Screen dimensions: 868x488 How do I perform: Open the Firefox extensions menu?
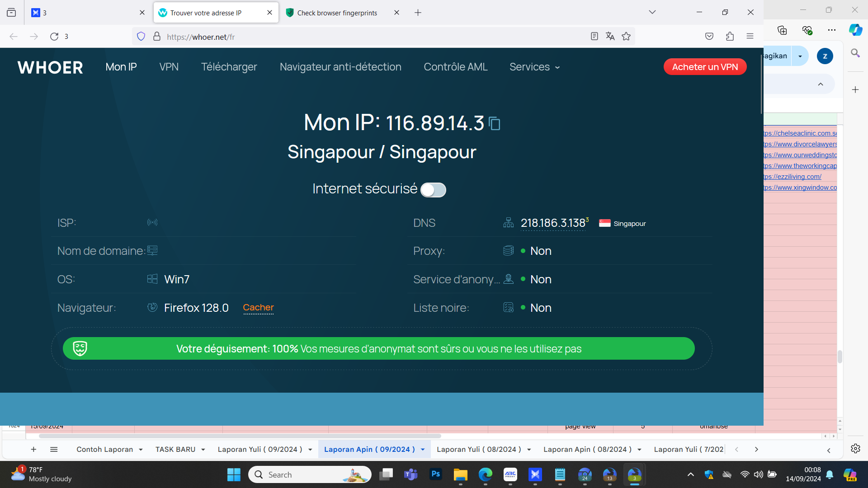click(x=730, y=37)
